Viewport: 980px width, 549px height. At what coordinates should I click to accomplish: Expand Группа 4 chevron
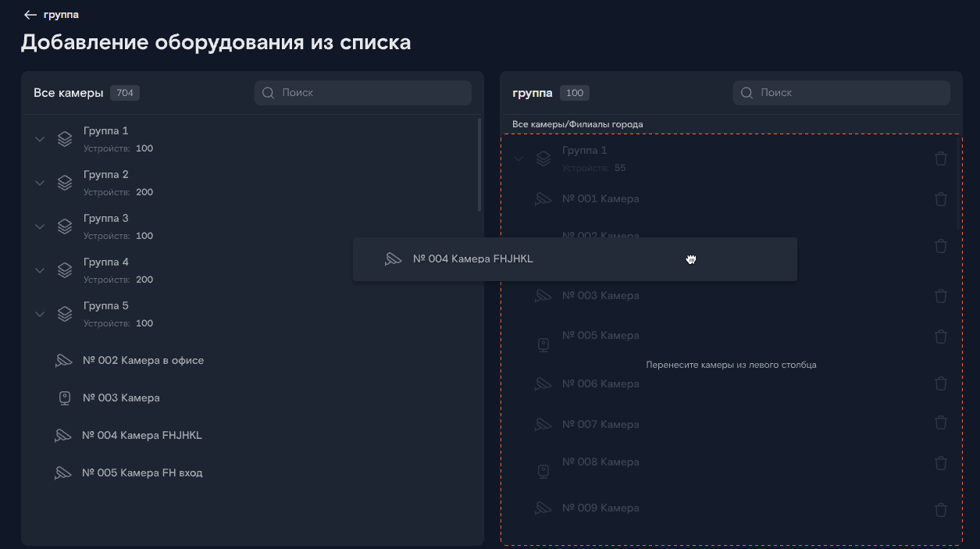(40, 270)
